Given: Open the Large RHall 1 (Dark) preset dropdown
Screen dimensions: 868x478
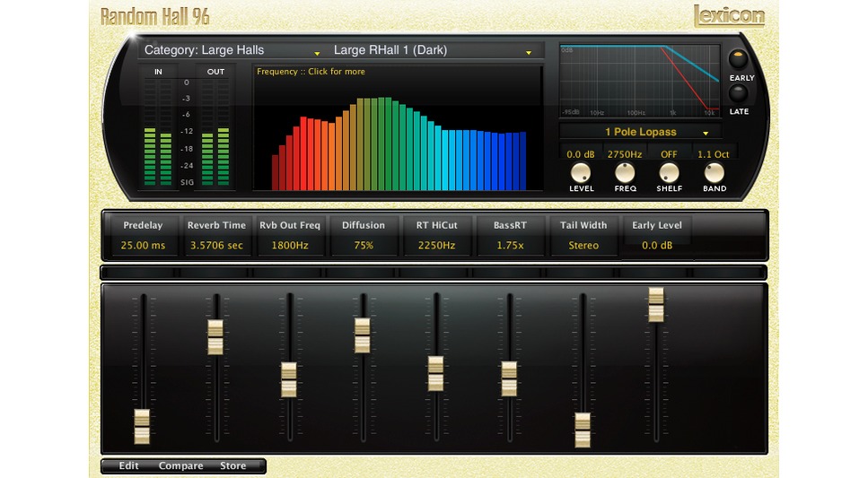Looking at the screenshot, I should (x=434, y=50).
